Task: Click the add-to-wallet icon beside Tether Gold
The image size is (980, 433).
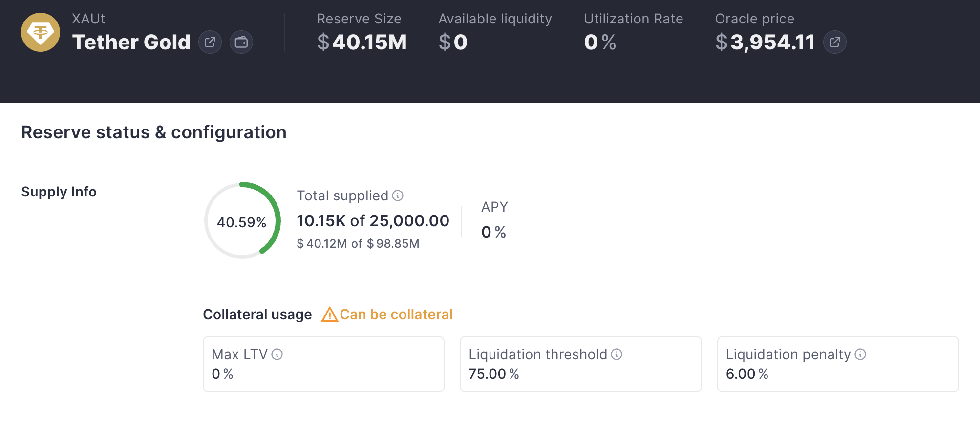Action: [241, 42]
